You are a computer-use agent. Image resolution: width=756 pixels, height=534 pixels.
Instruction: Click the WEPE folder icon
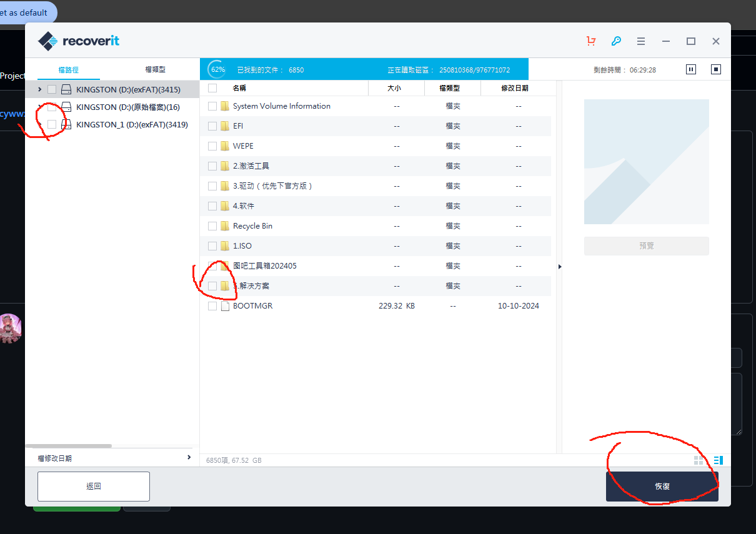[225, 146]
